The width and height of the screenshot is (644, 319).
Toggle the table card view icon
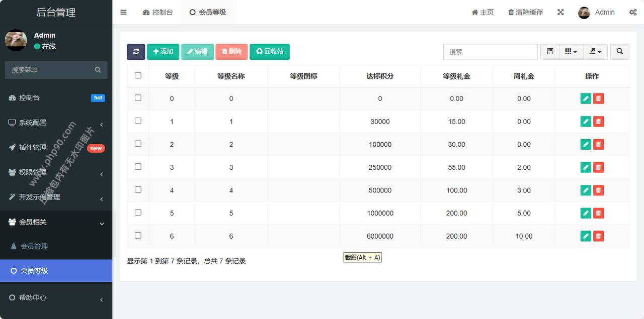pos(550,52)
